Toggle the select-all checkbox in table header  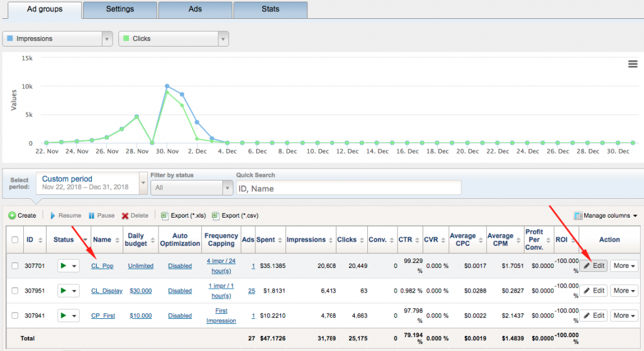(15, 240)
